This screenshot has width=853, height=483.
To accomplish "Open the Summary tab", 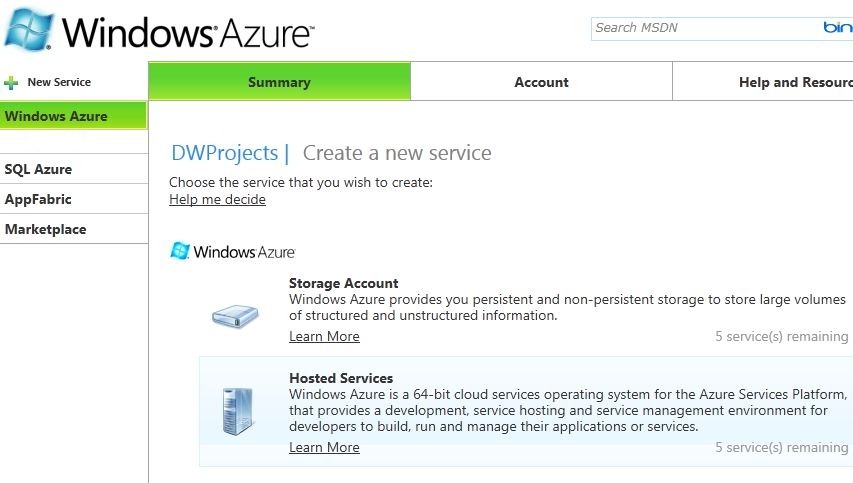I will (280, 82).
